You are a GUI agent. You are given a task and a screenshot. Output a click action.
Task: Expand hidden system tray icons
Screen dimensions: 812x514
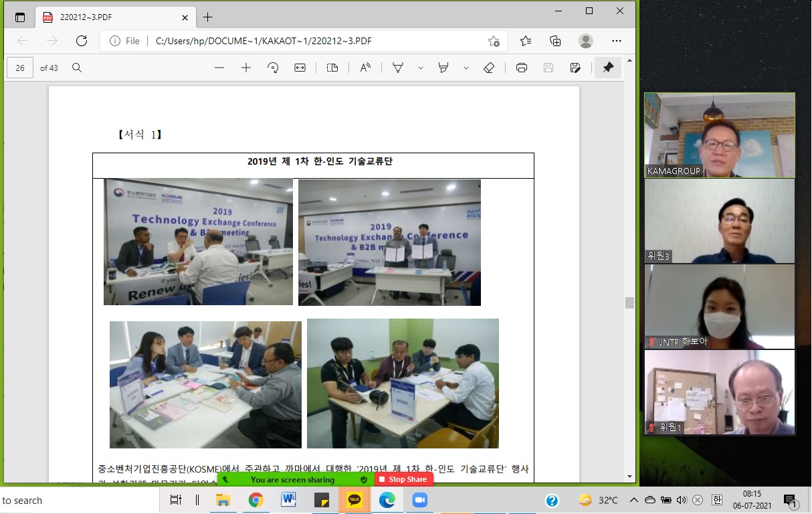point(633,500)
